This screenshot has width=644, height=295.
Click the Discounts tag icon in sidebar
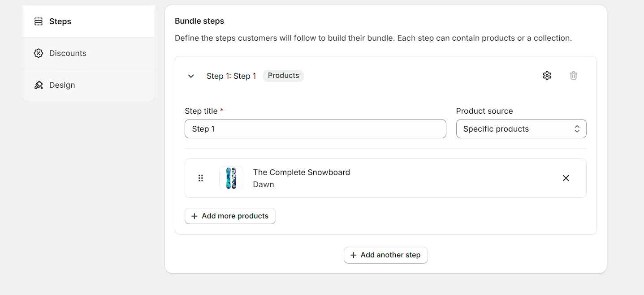point(39,53)
